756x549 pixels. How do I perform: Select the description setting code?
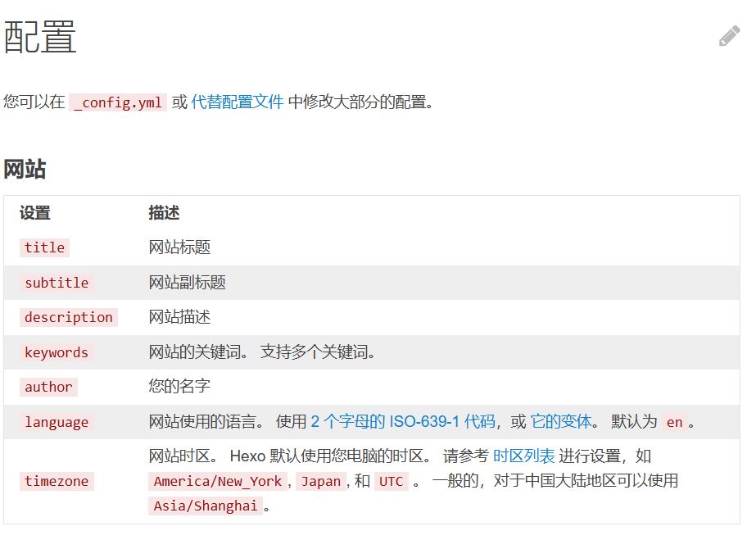69,318
